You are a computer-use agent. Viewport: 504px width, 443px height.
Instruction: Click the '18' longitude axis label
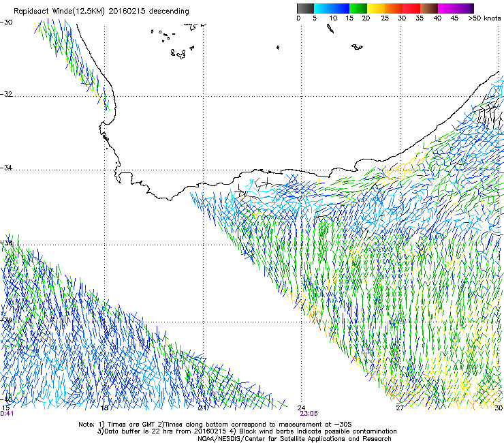[x=104, y=408]
